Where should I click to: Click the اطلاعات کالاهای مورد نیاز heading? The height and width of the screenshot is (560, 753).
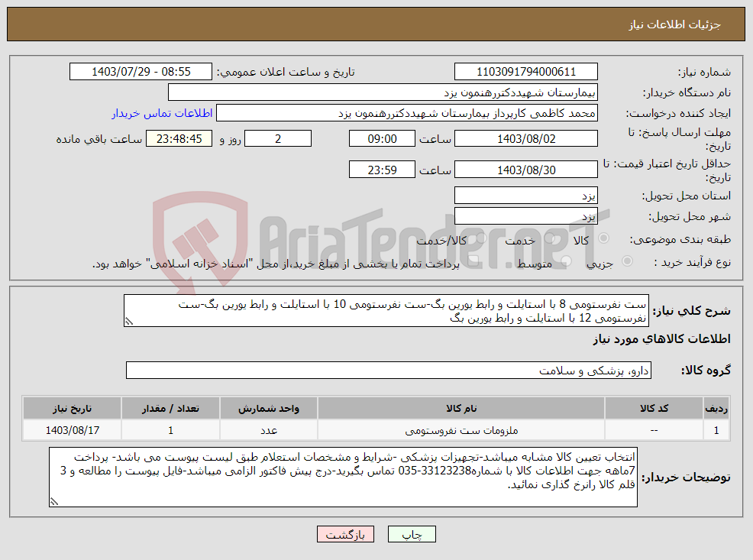[x=661, y=339]
